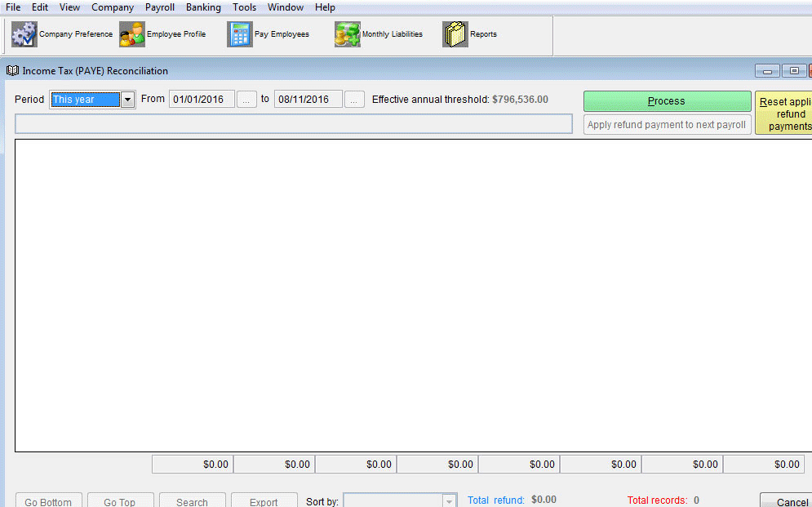Open the Pay Employees tool

269,34
